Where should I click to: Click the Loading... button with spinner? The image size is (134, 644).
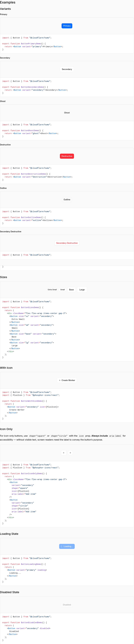67,546
